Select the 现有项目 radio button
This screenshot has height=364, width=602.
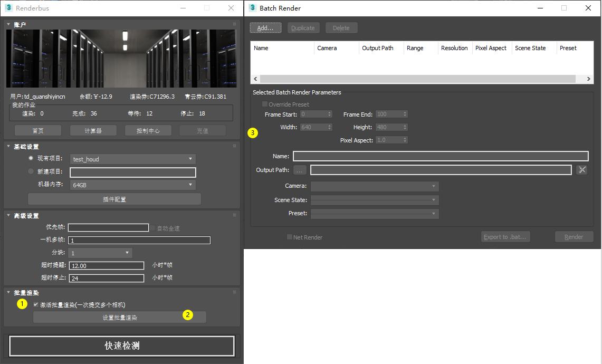pyautogui.click(x=31, y=158)
